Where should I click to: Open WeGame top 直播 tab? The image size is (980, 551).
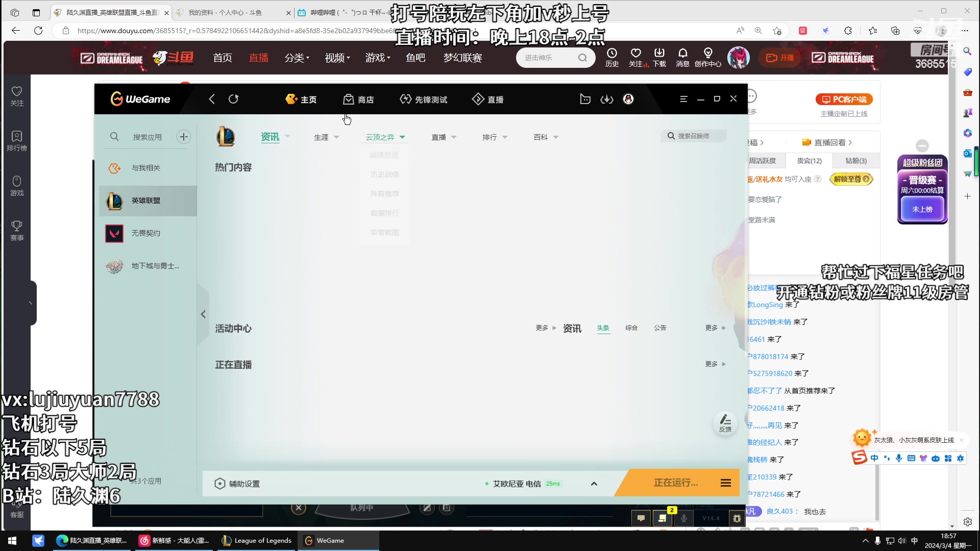coord(488,99)
